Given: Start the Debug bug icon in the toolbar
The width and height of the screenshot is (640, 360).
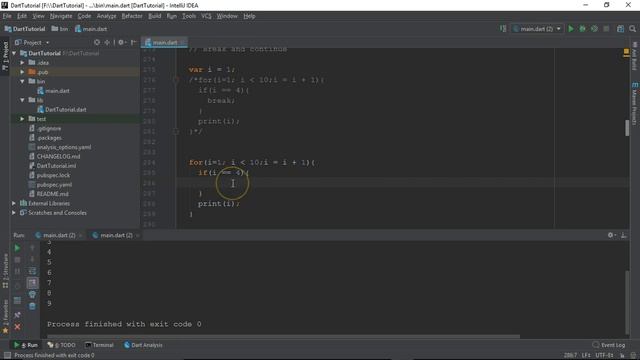Looking at the screenshot, I should point(582,29).
